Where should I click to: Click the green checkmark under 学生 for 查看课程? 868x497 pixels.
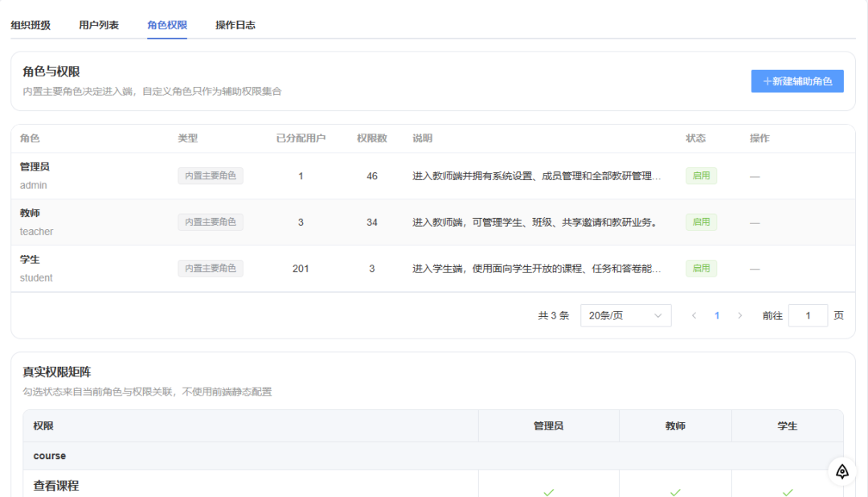coord(788,492)
